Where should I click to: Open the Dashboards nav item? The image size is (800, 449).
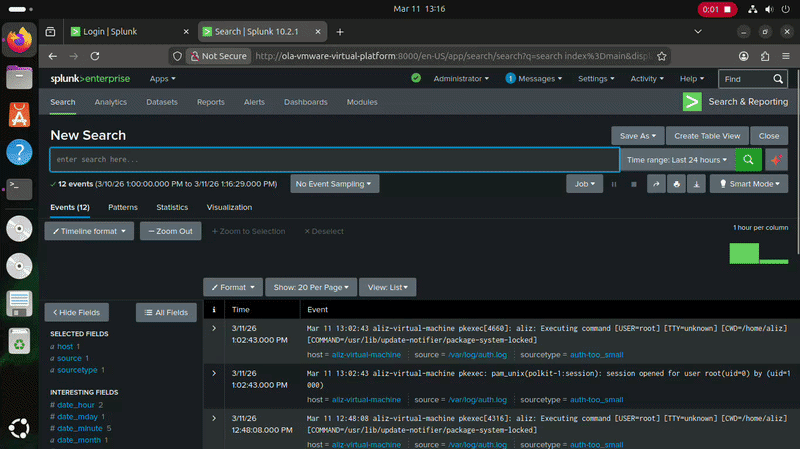click(x=306, y=102)
